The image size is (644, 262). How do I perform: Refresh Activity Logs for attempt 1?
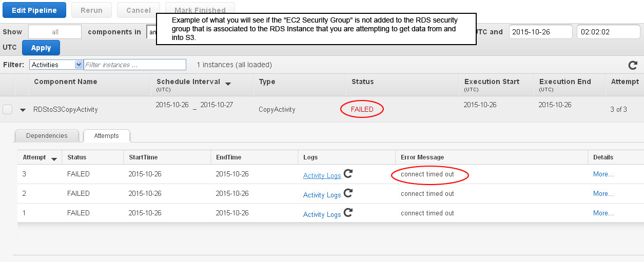(348, 212)
